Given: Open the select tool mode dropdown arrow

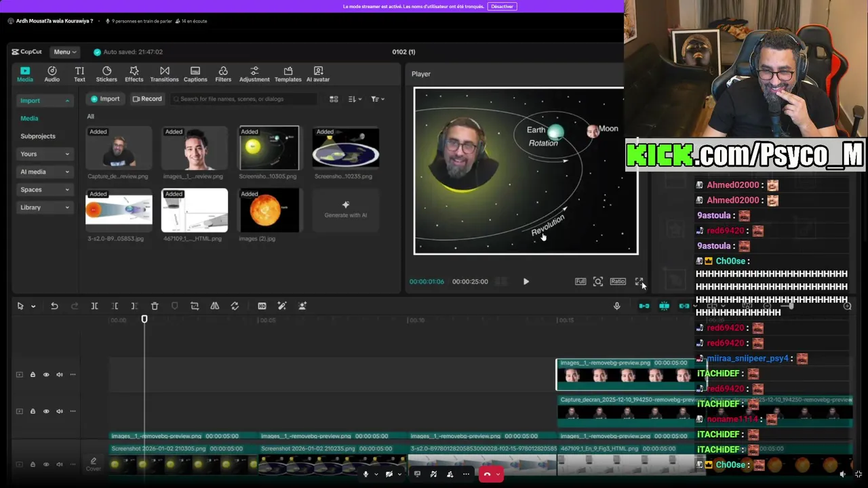Looking at the screenshot, I should [x=33, y=306].
